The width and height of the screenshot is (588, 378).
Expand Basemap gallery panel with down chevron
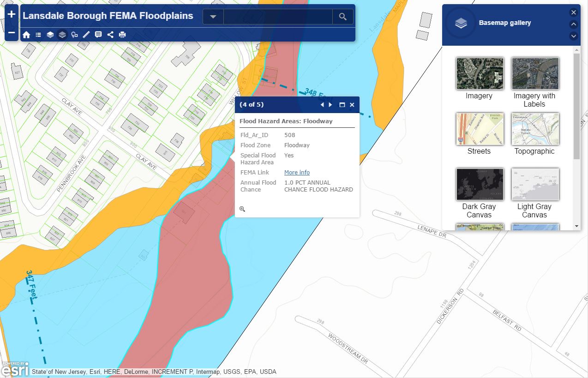pos(574,36)
